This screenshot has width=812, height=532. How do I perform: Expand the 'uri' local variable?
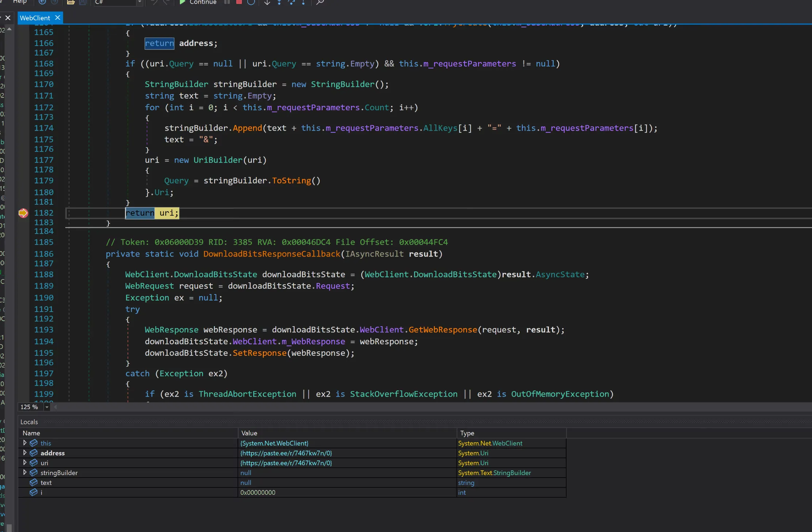click(x=25, y=463)
